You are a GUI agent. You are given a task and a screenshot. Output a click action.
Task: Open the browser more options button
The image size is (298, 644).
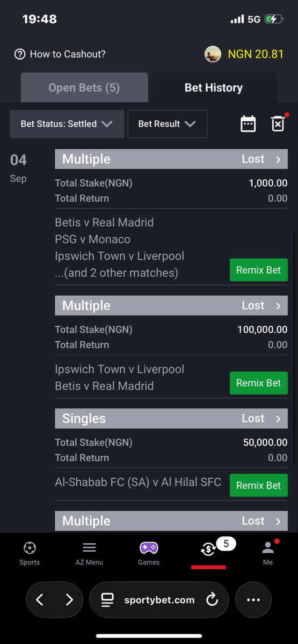coord(253,600)
